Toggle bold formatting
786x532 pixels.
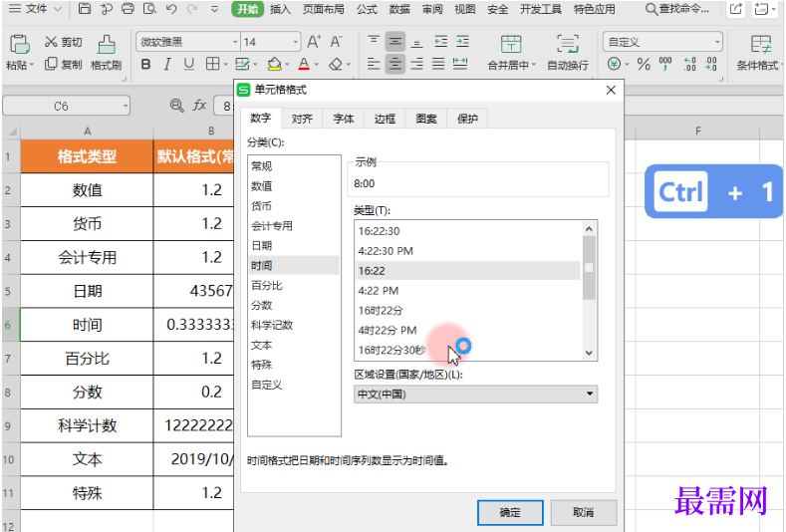click(x=145, y=65)
